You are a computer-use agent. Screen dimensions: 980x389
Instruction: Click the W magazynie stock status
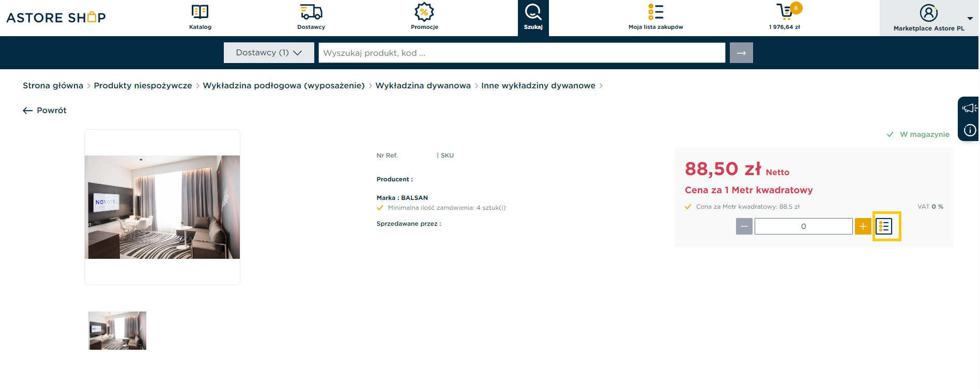click(x=918, y=134)
